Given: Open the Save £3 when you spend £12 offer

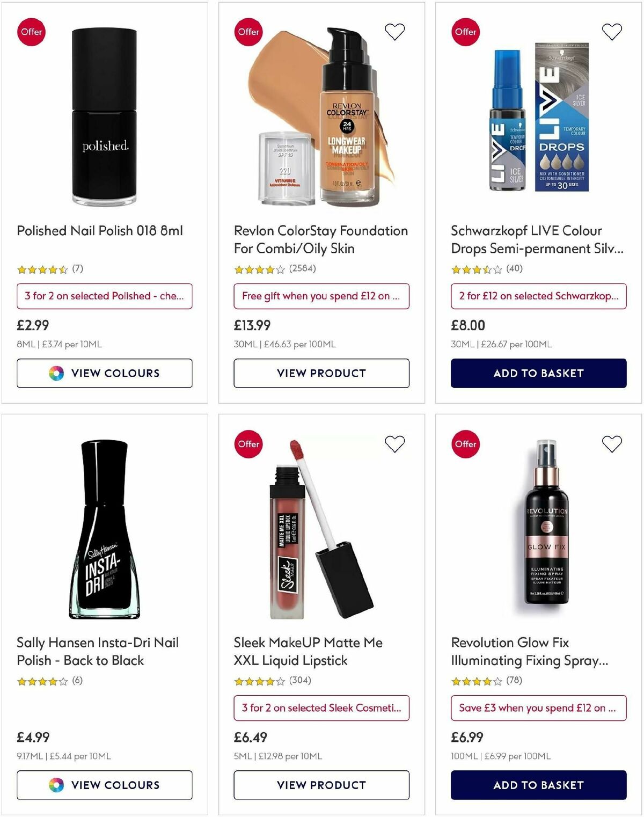Looking at the screenshot, I should pos(539,708).
